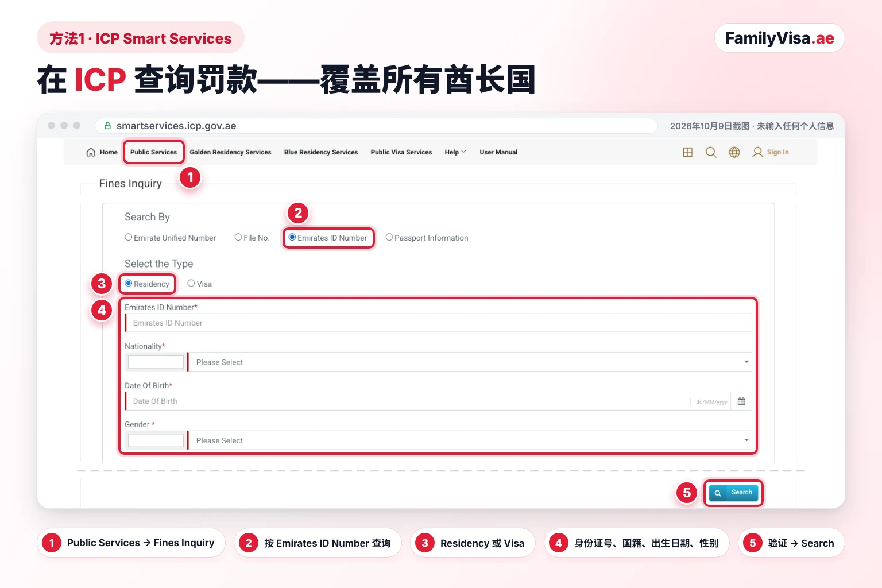The height and width of the screenshot is (588, 882).
Task: Focus the Date Of Birth input field
Action: pyautogui.click(x=407, y=401)
